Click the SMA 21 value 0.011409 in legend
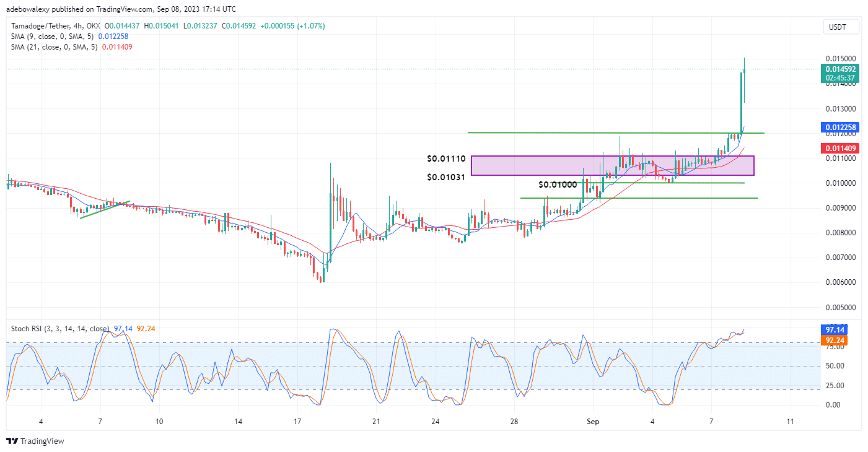868x452 pixels. click(x=117, y=47)
